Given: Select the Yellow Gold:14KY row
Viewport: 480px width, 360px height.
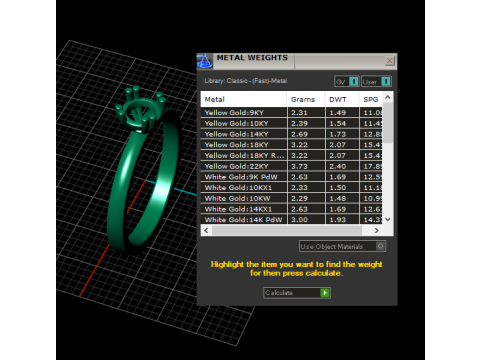Looking at the screenshot, I should pyautogui.click(x=292, y=134).
